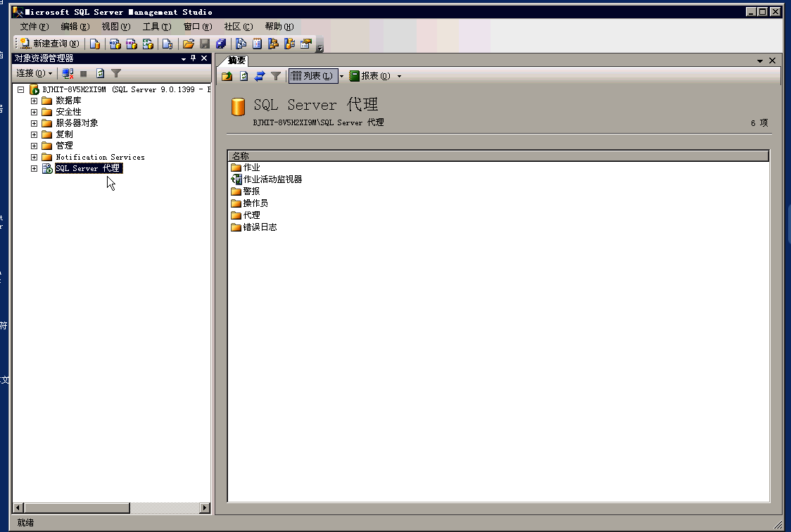This screenshot has height=532, width=791.
Task: Click the Synchronize arrows icon in Summary
Action: click(x=259, y=76)
